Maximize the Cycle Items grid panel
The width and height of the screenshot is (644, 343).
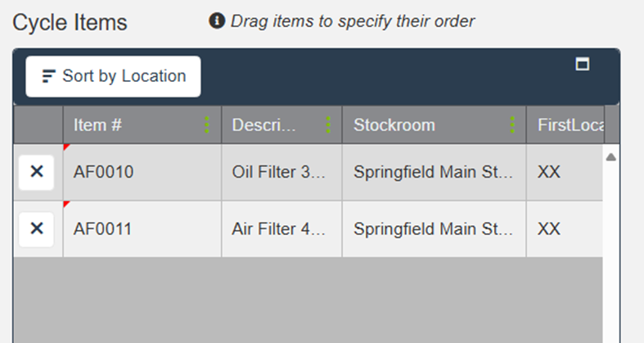tap(583, 65)
